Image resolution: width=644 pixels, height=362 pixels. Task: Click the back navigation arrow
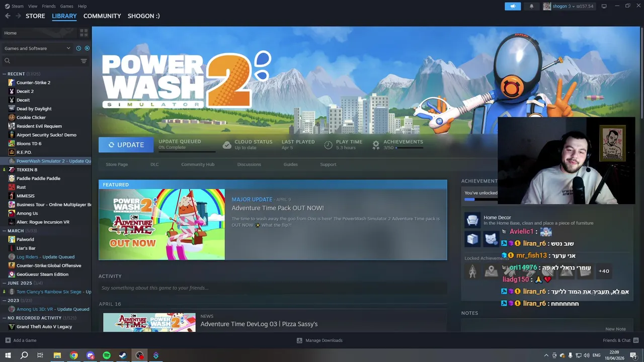[8, 16]
